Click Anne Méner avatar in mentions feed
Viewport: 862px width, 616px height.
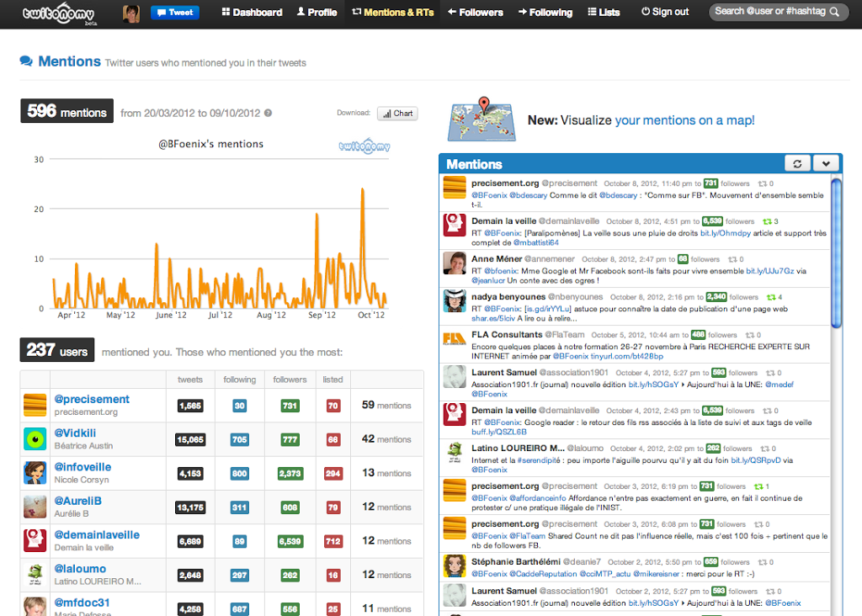(x=455, y=263)
